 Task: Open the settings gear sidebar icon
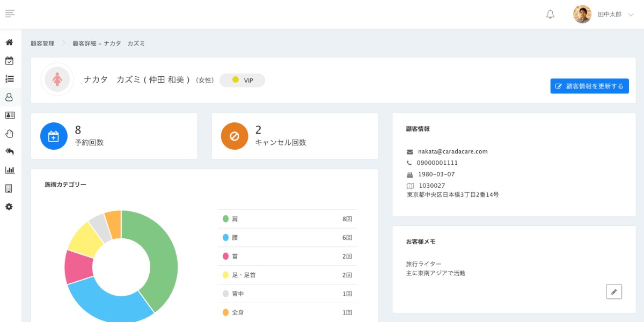[x=9, y=207]
